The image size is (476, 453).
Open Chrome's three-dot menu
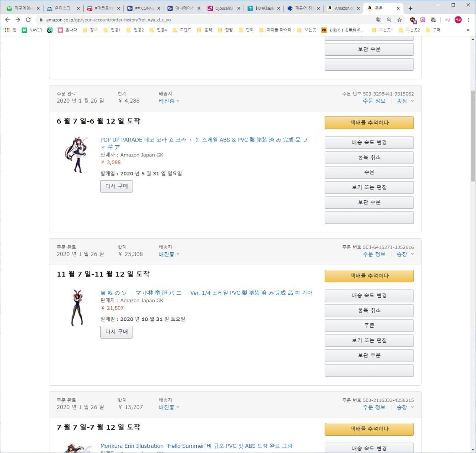(468, 20)
